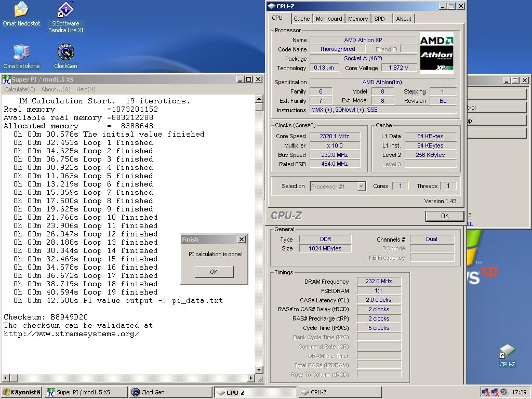532x399 pixels.
Task: Click Super PI horizontal scrollbar left arrow
Action: 5,378
